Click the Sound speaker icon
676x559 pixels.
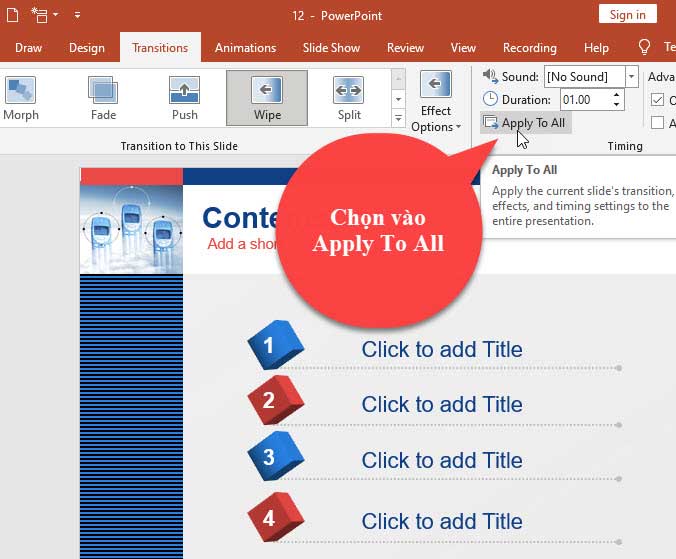coord(490,76)
